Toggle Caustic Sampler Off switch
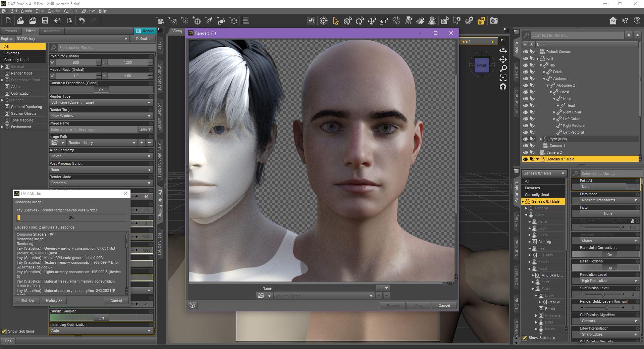This screenshot has height=349, width=644. click(x=101, y=318)
